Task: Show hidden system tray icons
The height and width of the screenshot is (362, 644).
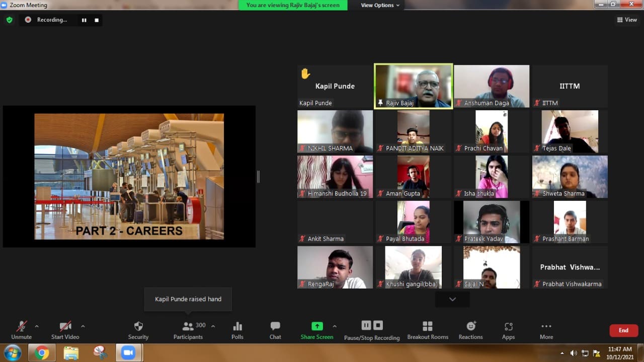Action: (562, 353)
